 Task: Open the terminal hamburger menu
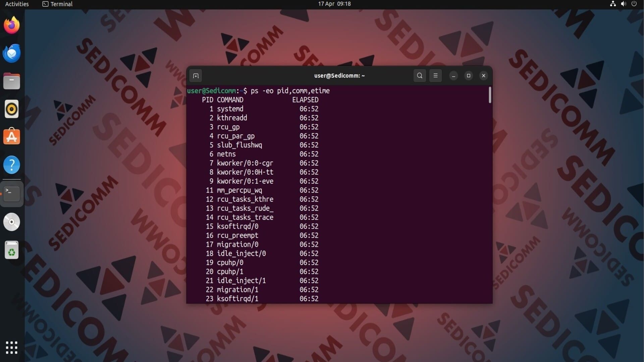click(435, 76)
